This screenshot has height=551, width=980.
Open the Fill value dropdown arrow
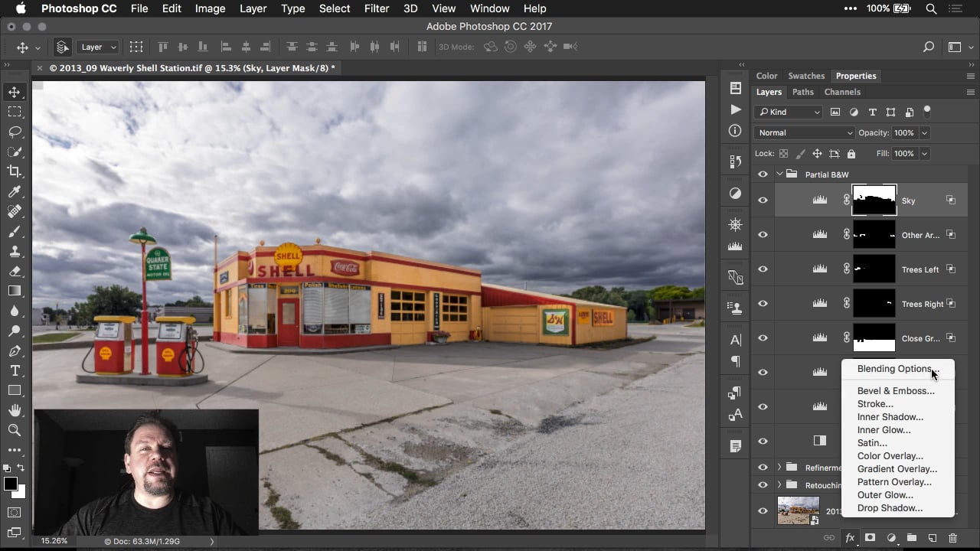pos(924,154)
